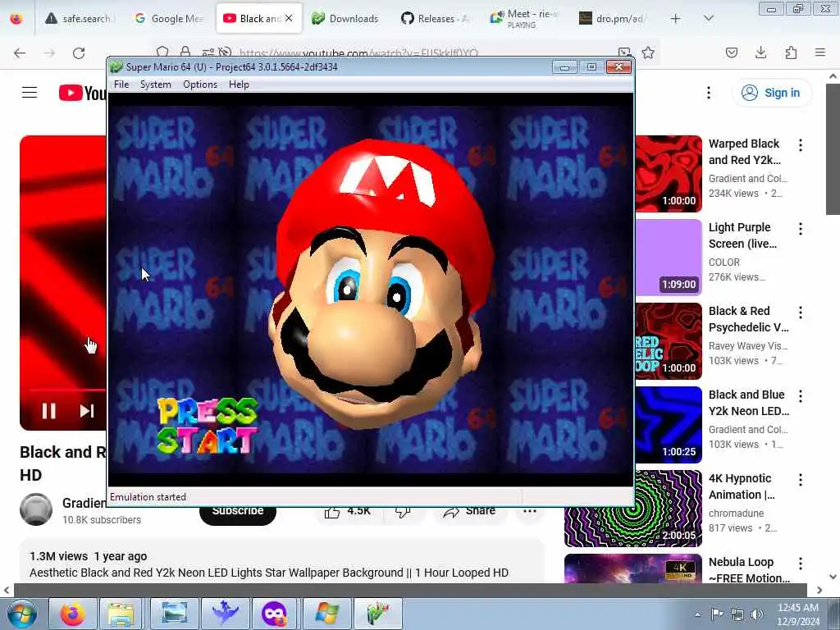Screen dimensions: 840x630
Task: Switch to the Downloads browser tab
Action: (346, 19)
